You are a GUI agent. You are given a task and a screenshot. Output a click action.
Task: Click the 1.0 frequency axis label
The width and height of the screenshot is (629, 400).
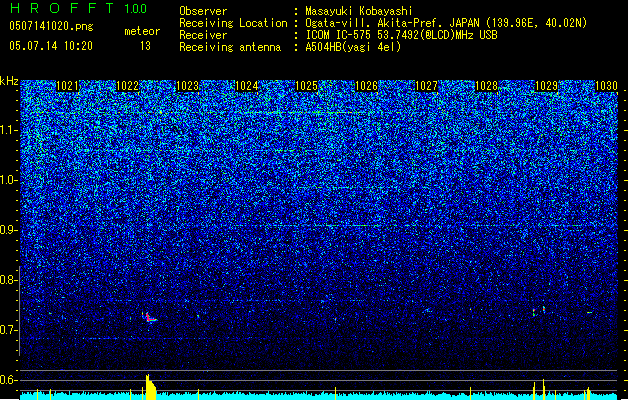(9, 180)
